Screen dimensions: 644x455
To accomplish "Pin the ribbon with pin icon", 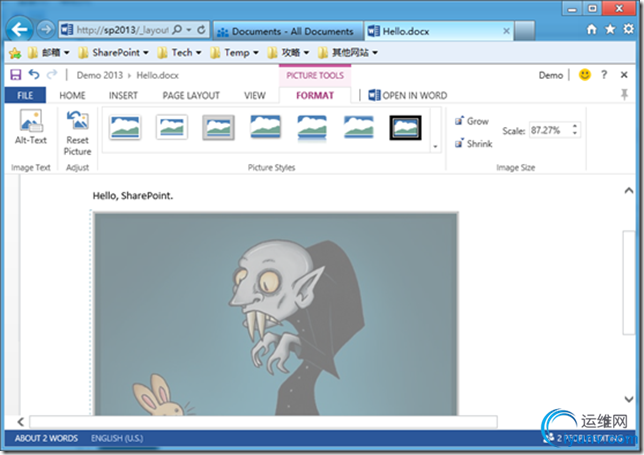I will tap(624, 94).
